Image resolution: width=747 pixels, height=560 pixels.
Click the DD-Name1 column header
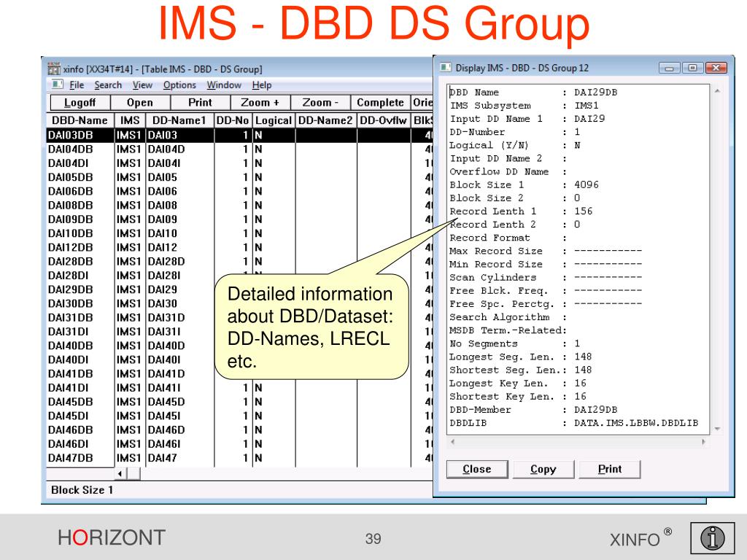[x=179, y=120]
